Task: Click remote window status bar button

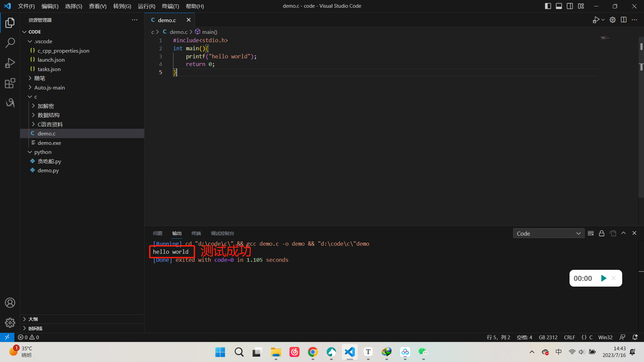Action: tap(7, 337)
